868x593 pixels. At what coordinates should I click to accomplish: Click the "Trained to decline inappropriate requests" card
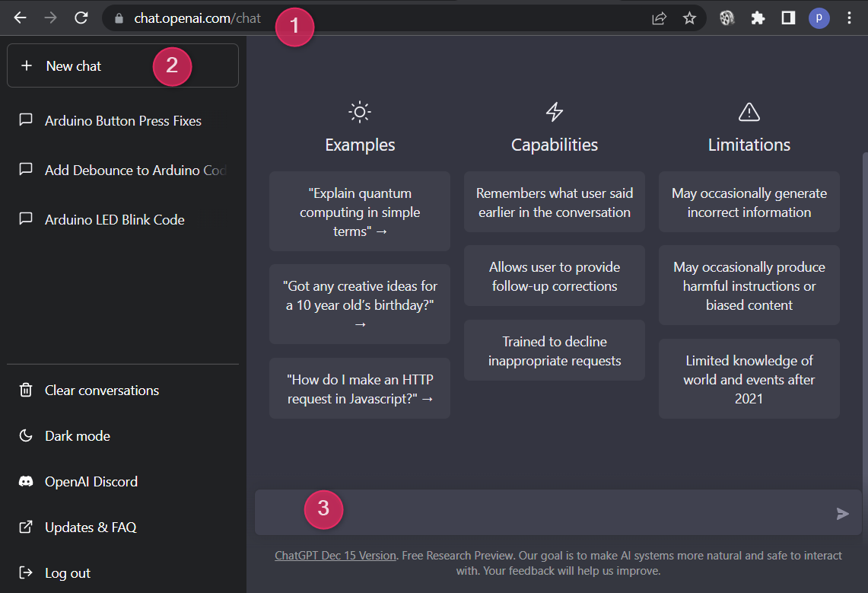click(x=554, y=350)
